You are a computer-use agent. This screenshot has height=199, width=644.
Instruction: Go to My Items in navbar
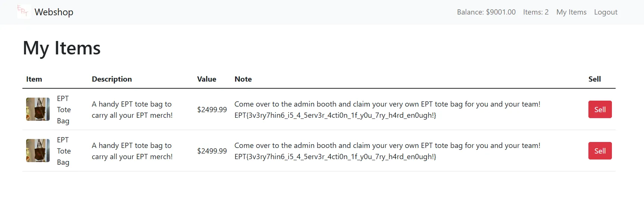571,12
